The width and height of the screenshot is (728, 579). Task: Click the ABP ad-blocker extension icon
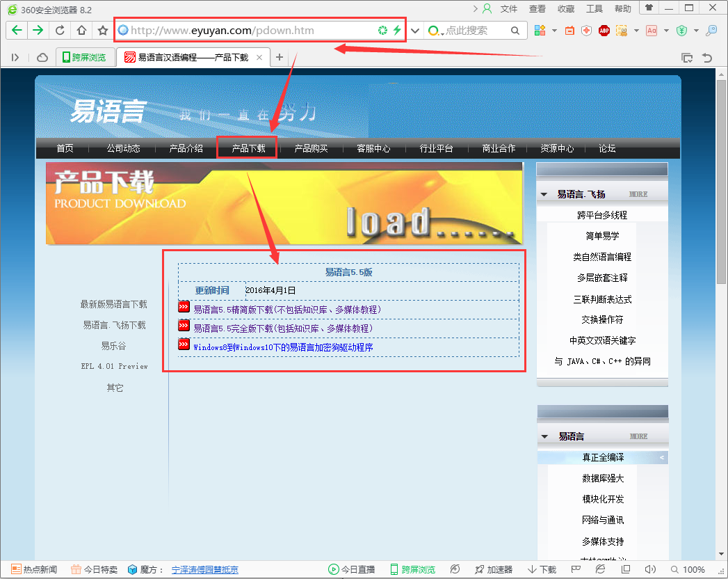pos(604,31)
